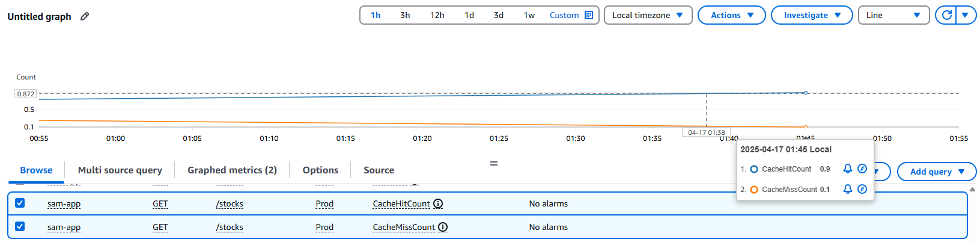Click the panel resize handle below the graph
The width and height of the screenshot is (980, 242).
click(x=493, y=163)
